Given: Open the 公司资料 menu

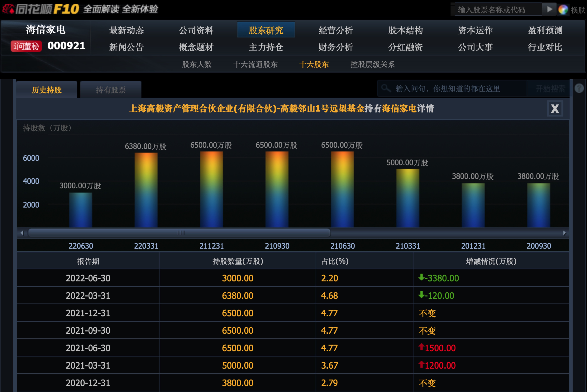Looking at the screenshot, I should coord(196,30).
